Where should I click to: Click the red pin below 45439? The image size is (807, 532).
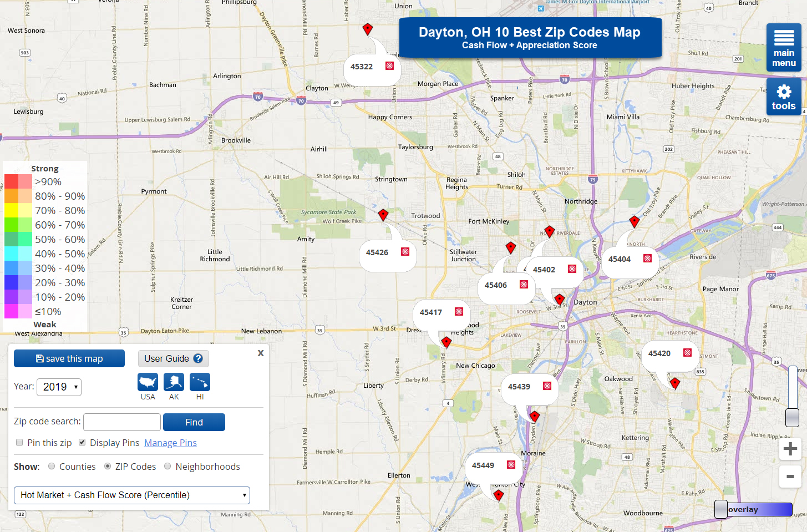point(535,417)
